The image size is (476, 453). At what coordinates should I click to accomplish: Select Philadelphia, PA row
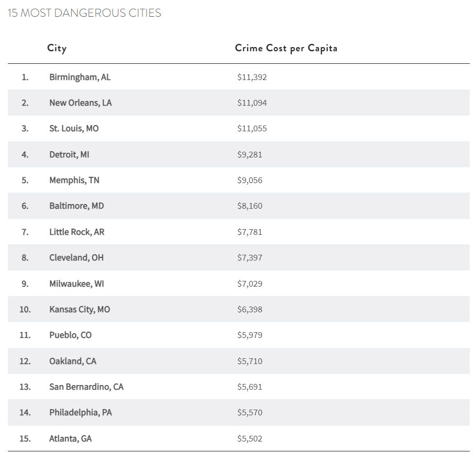click(239, 413)
